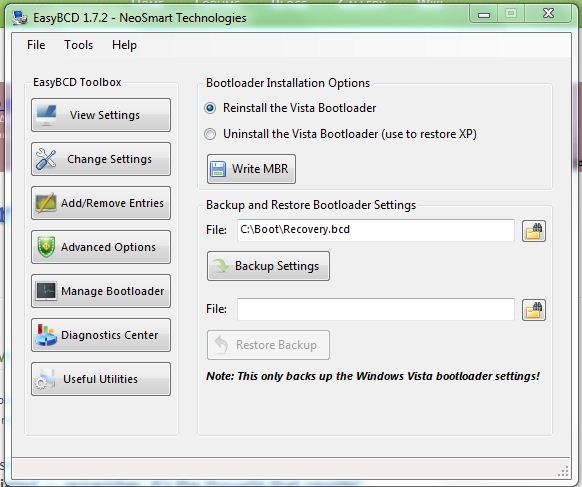Open View Settings via its monitor icon
Viewport: 582px width, 487px height.
[46, 115]
